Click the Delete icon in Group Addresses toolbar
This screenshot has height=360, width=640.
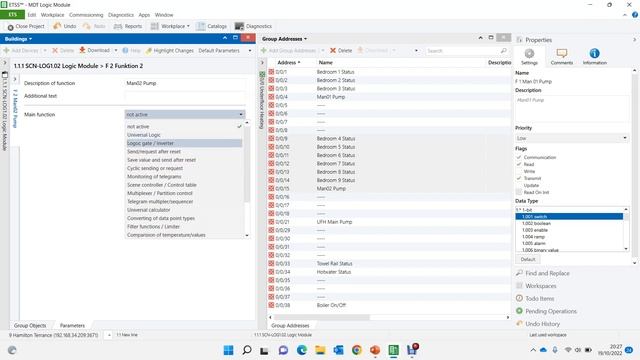[x=333, y=51]
